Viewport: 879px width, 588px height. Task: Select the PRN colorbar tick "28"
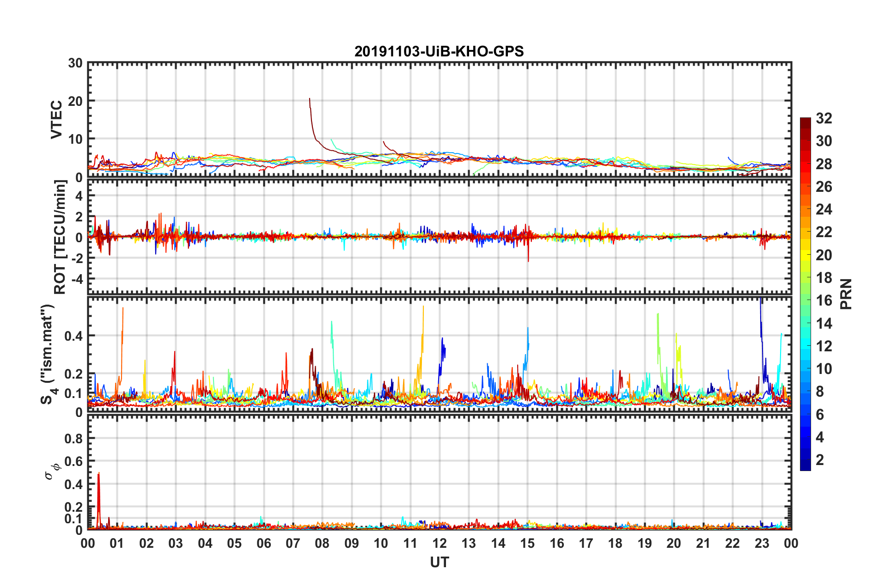click(x=824, y=164)
